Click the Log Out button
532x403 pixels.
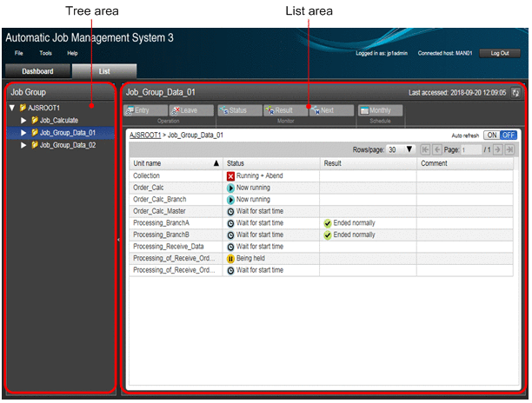[500, 53]
